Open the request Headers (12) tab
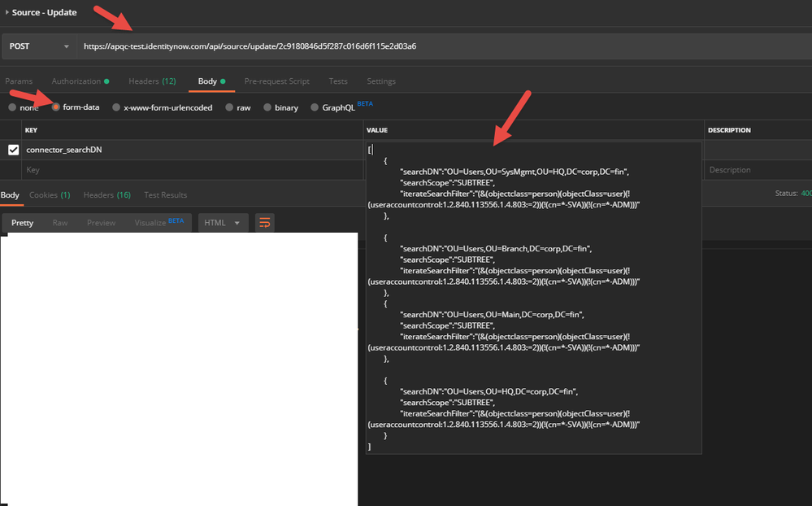The image size is (812, 506). [x=152, y=81]
